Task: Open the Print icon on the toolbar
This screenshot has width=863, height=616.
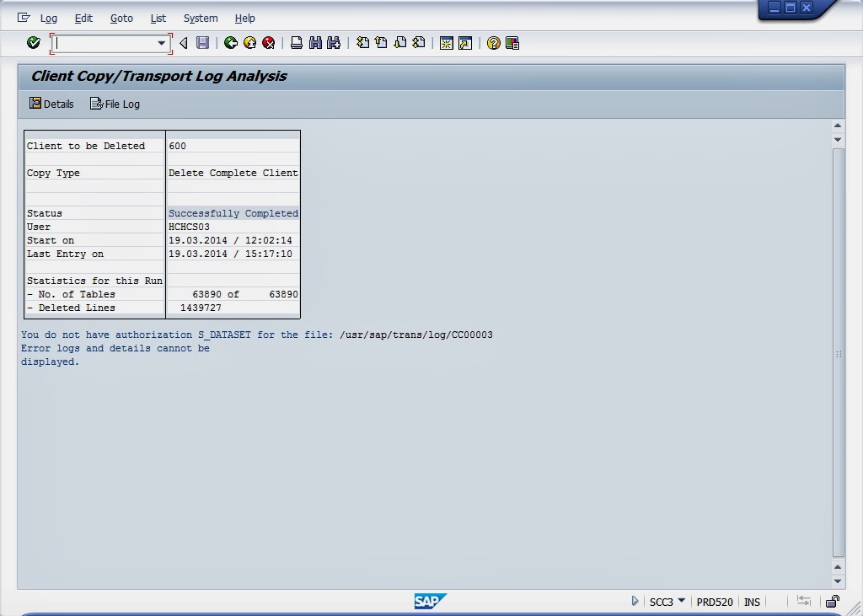Action: (296, 42)
